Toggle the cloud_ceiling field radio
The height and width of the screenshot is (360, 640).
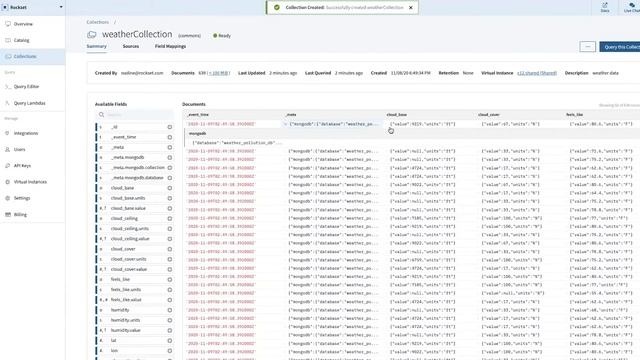tap(170, 218)
